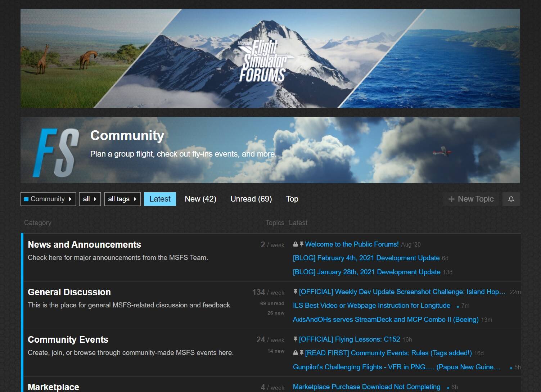Viewport: 541px width, 392px height.
Task: Click '2 / week' in the News and Announcements row
Action: point(272,245)
